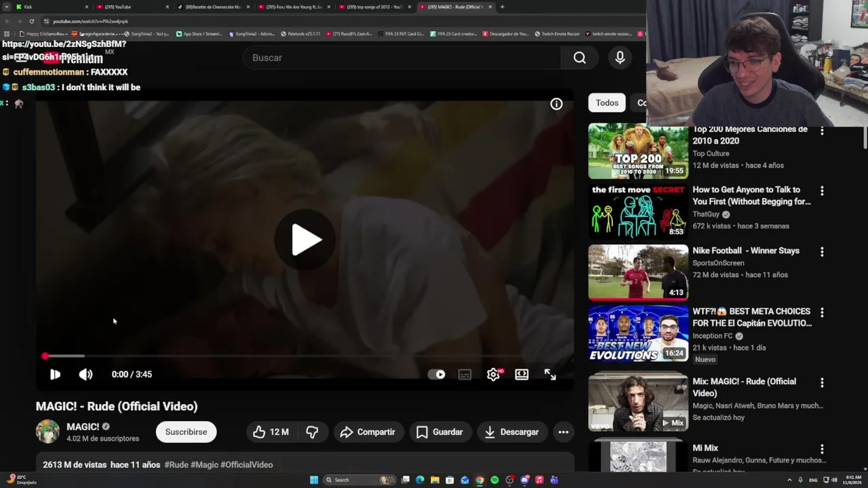868x488 pixels.
Task: Open MAGIC! channel avatar
Action: pyautogui.click(x=47, y=432)
